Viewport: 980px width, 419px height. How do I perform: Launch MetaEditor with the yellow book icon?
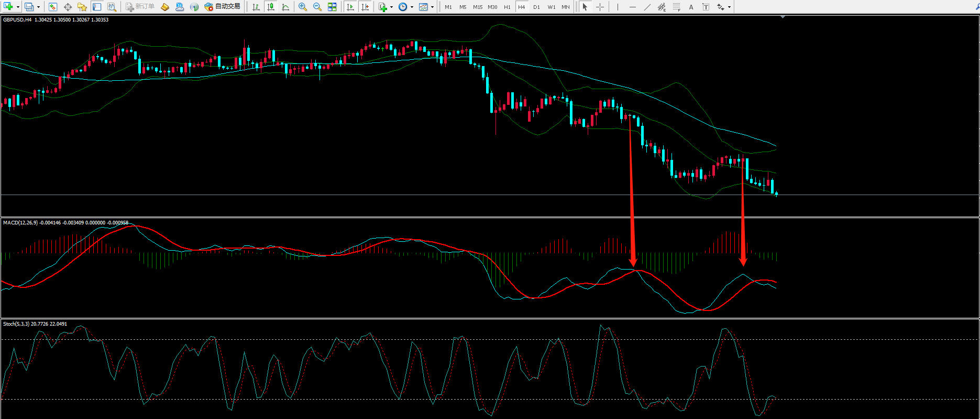tap(165, 7)
